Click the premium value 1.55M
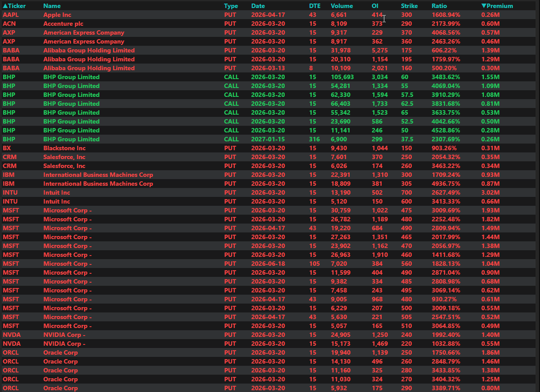Viewport: 540px width, 392px height. [490, 77]
